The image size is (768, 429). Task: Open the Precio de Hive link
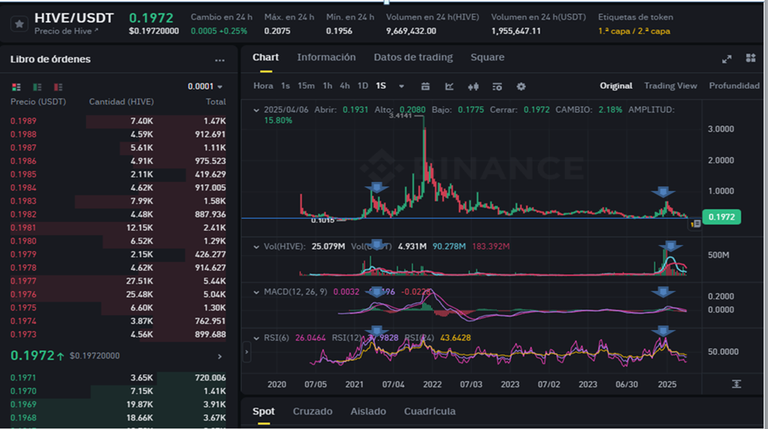click(66, 31)
